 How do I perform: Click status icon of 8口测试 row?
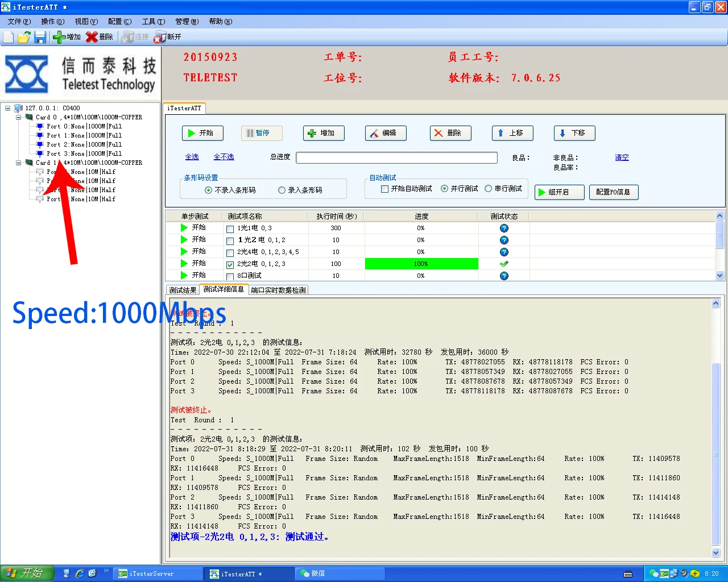(x=504, y=276)
